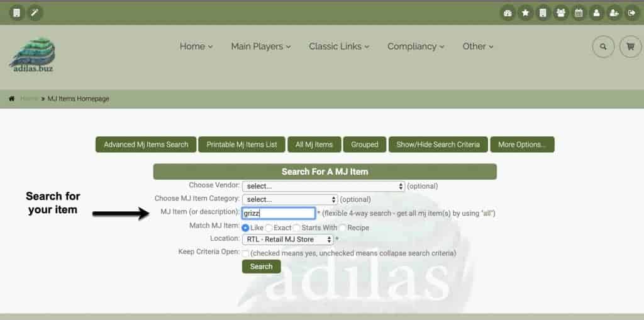The image size is (644, 320).
Task: Click the Printable Mj Items List button
Action: (x=241, y=145)
